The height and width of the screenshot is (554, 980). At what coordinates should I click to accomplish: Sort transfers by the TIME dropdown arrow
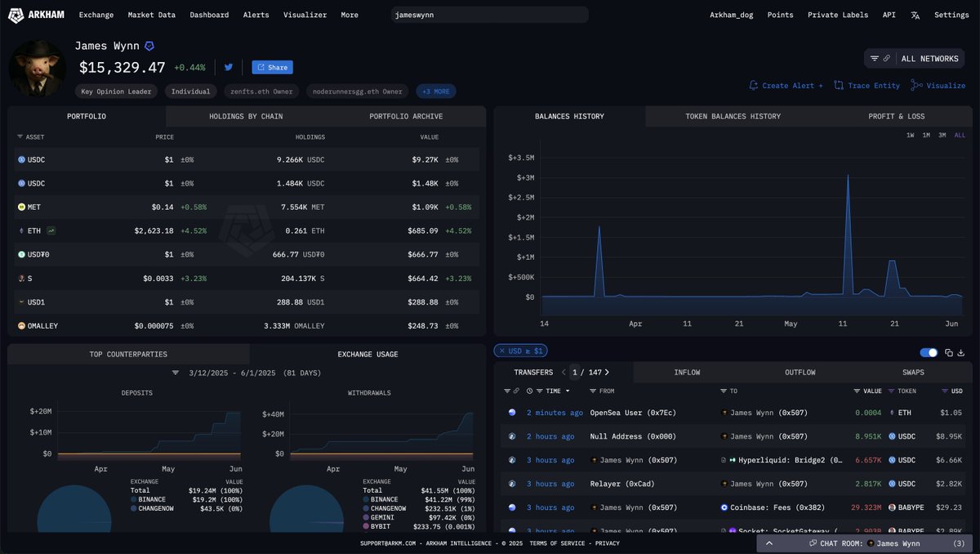point(568,391)
